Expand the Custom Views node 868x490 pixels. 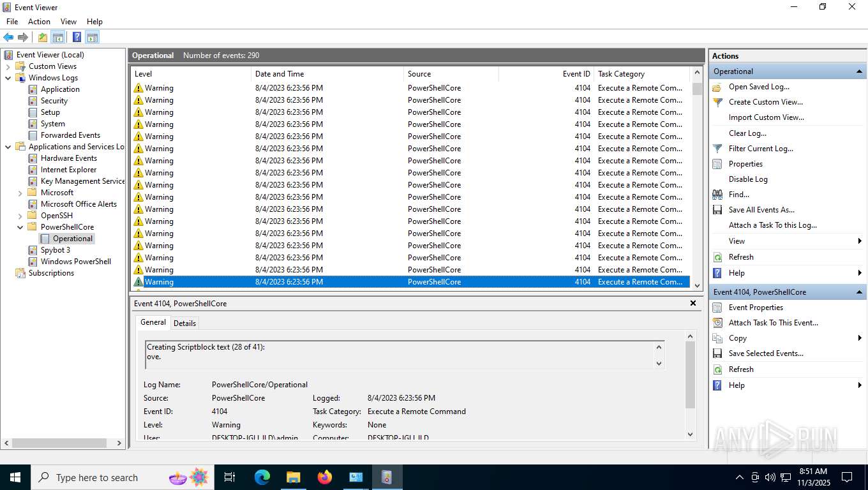8,66
